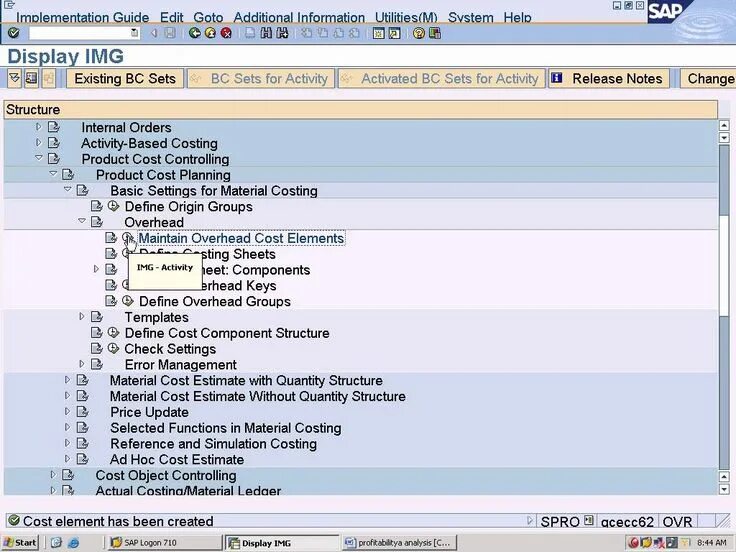This screenshot has height=552, width=736.
Task: Expand Material Cost Estimate with Quantity Structure
Action: (x=67, y=380)
